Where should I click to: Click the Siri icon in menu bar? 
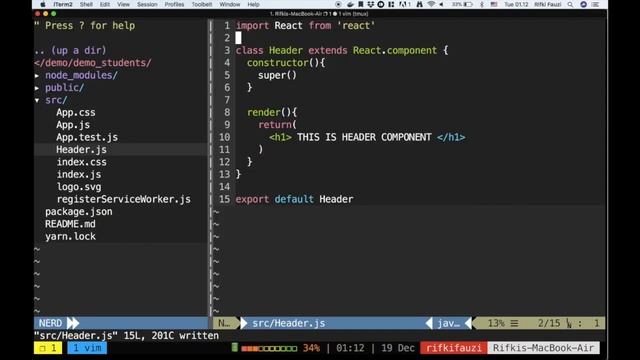coord(584,4)
